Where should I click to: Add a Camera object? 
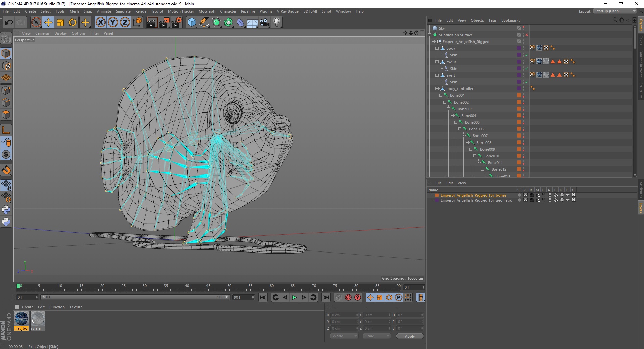(265, 23)
